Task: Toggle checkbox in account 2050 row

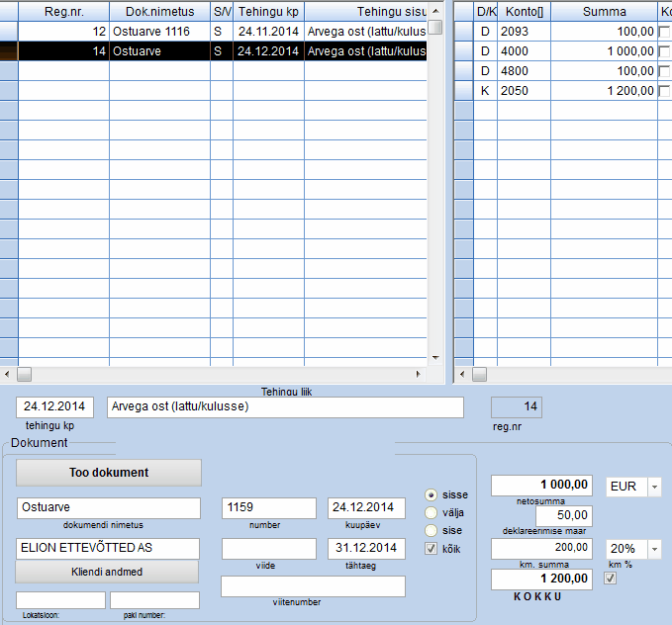Action: click(x=664, y=91)
